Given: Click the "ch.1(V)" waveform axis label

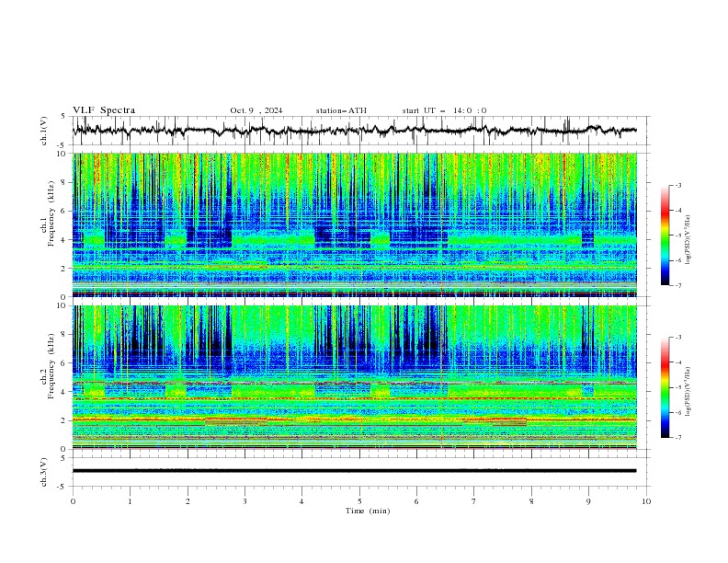Looking at the screenshot, I should click(44, 131).
